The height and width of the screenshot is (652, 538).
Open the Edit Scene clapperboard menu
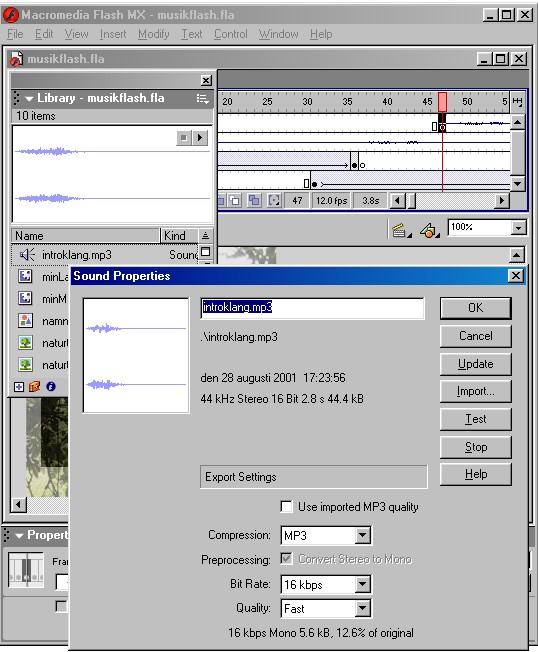(401, 230)
